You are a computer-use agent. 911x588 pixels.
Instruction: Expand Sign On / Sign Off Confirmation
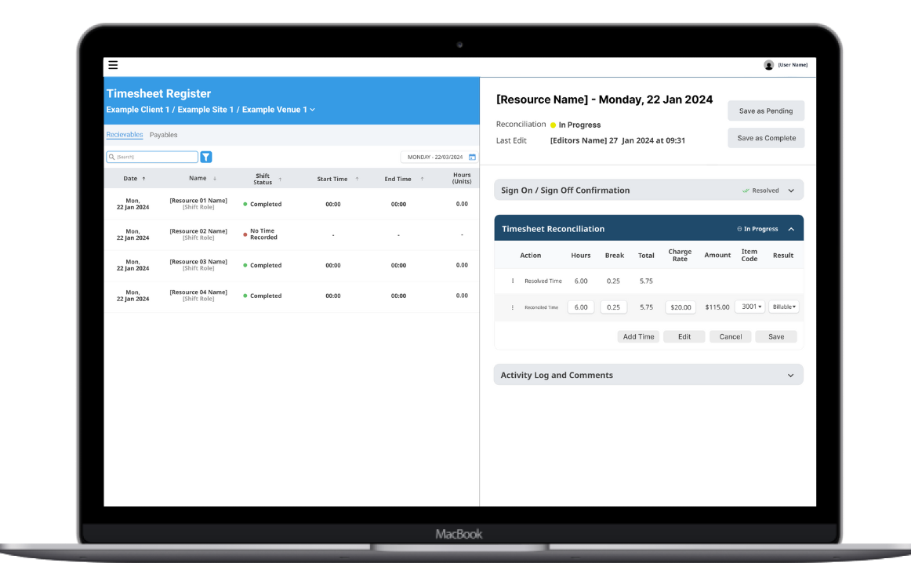(790, 191)
